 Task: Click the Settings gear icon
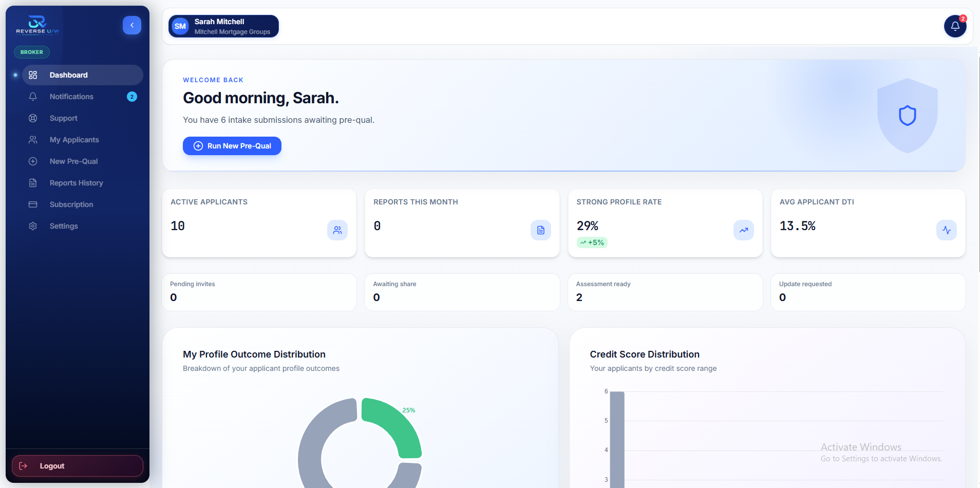click(33, 226)
